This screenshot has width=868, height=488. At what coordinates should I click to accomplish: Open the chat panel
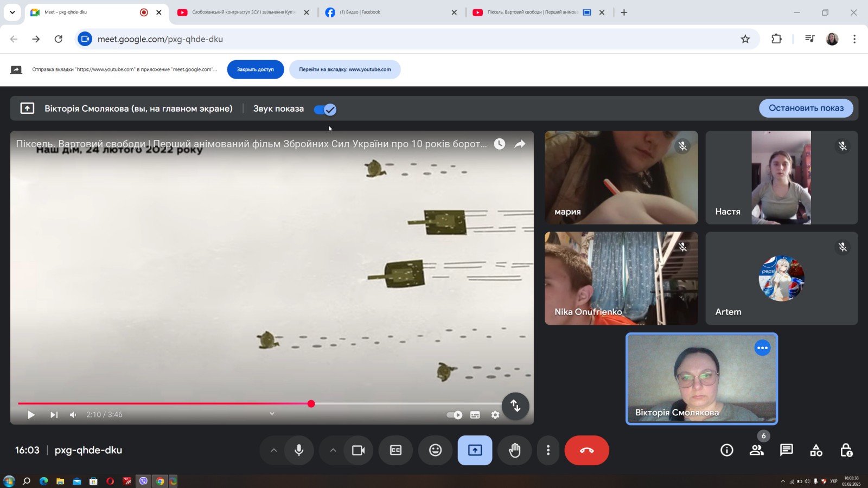point(787,450)
